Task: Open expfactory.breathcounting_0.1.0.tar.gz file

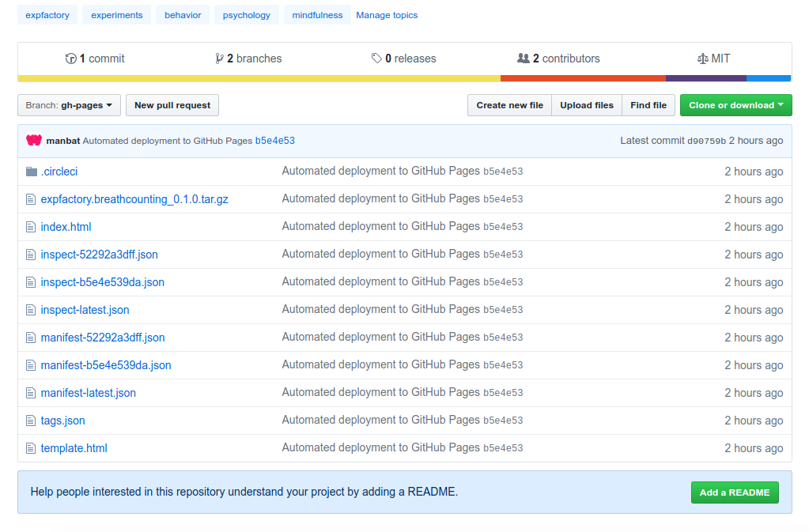Action: 134,199
